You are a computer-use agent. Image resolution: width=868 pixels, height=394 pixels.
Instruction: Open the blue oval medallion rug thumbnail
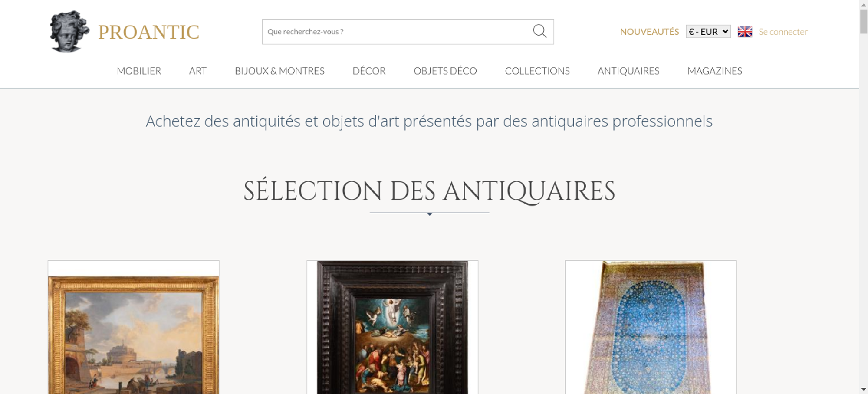[x=651, y=328]
